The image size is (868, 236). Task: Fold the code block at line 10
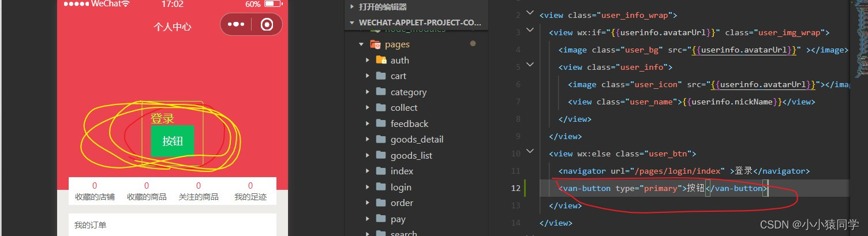(x=530, y=152)
